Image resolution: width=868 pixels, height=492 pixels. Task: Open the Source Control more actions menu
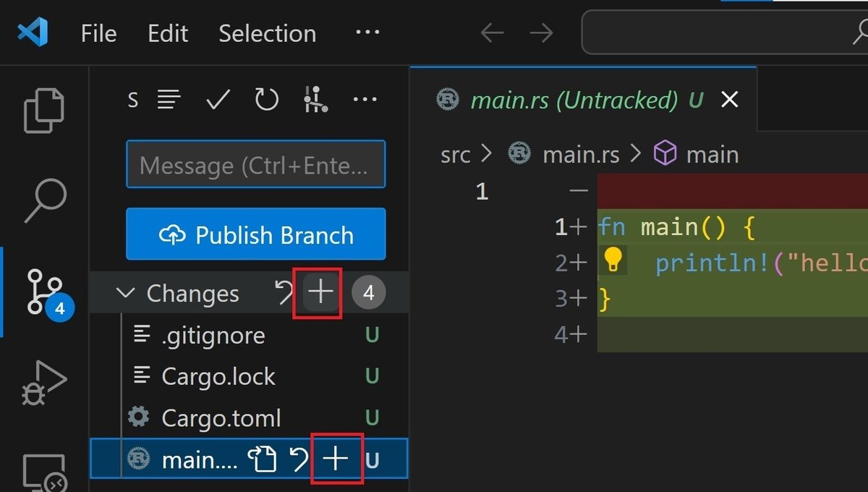pos(365,100)
